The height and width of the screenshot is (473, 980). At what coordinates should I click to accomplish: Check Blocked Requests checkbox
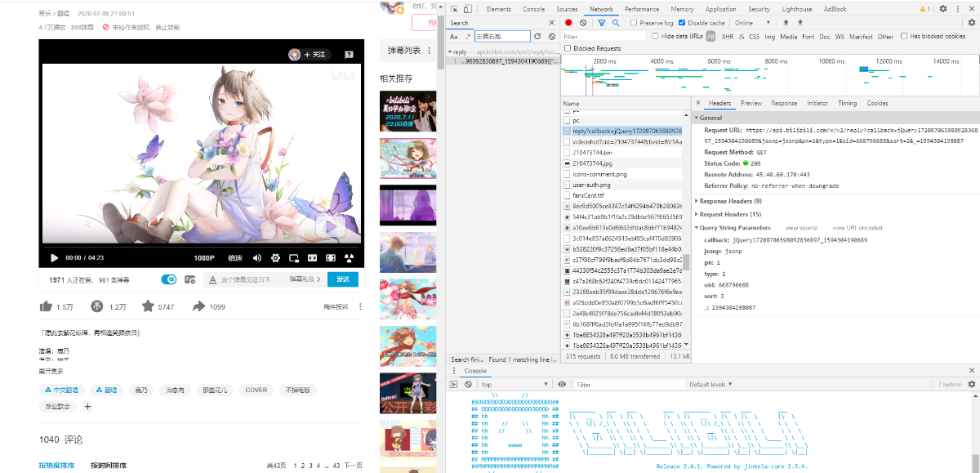568,48
